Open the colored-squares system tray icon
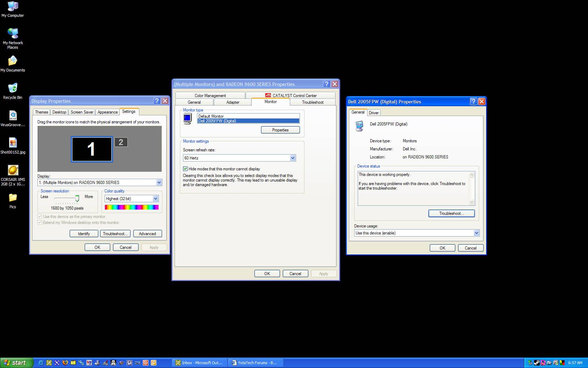The width and height of the screenshot is (588, 368). tap(562, 363)
